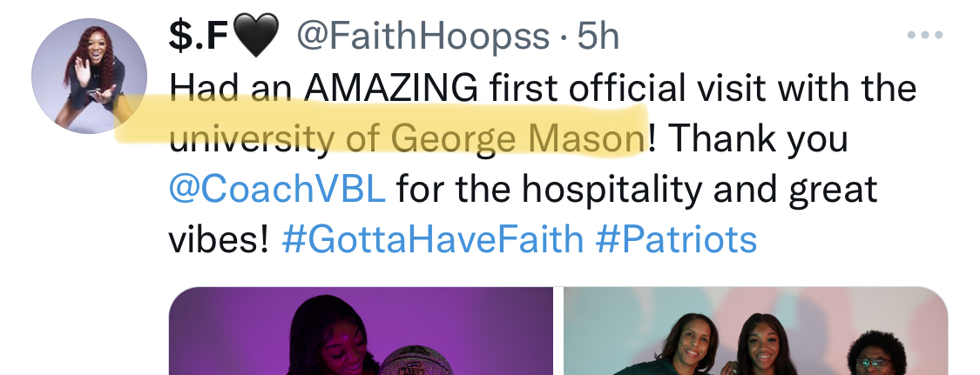Open the #GottaHaveFaith hashtag
The width and height of the screenshot is (980, 375).
pyautogui.click(x=432, y=238)
